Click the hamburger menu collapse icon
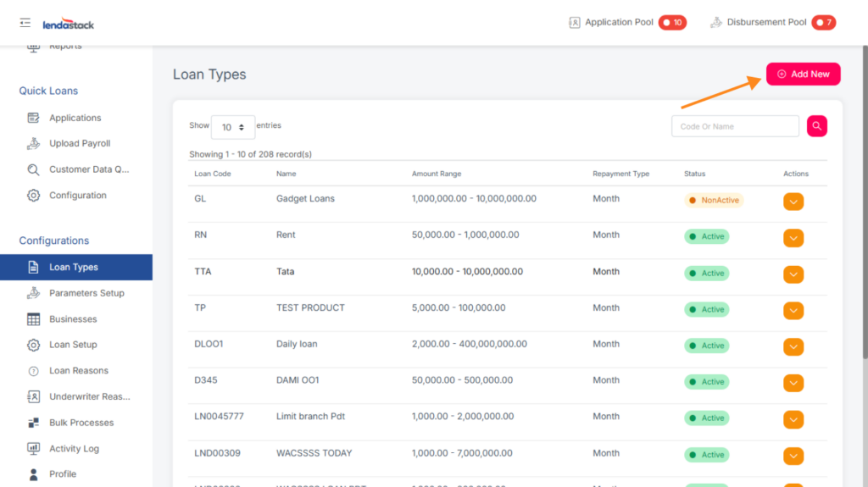The width and height of the screenshot is (868, 487). click(25, 23)
